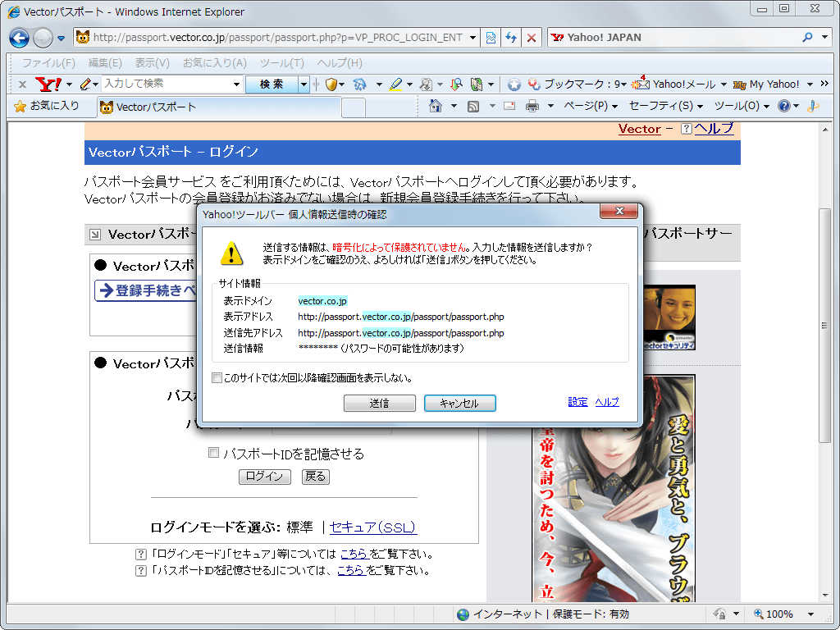Open the セーフティ(S) dropdown
The height and width of the screenshot is (630, 840).
click(x=666, y=106)
